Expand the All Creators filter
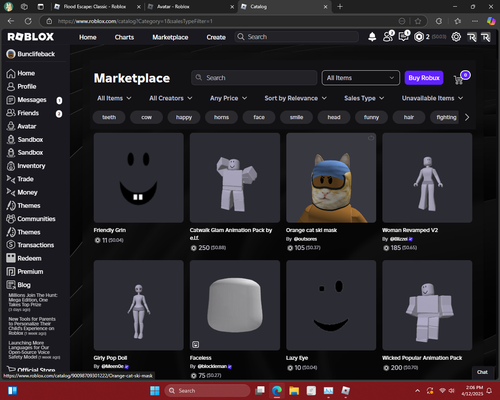This screenshot has height=400, width=500. click(171, 98)
